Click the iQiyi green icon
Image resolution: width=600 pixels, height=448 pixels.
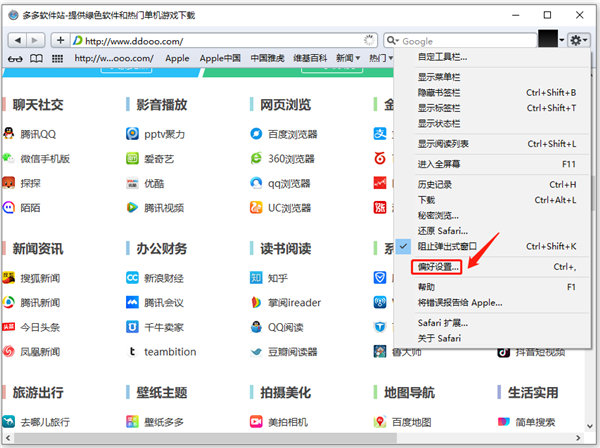[132, 158]
